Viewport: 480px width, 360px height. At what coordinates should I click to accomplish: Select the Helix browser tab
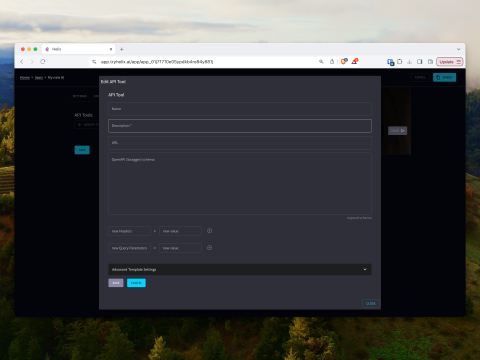[x=78, y=49]
